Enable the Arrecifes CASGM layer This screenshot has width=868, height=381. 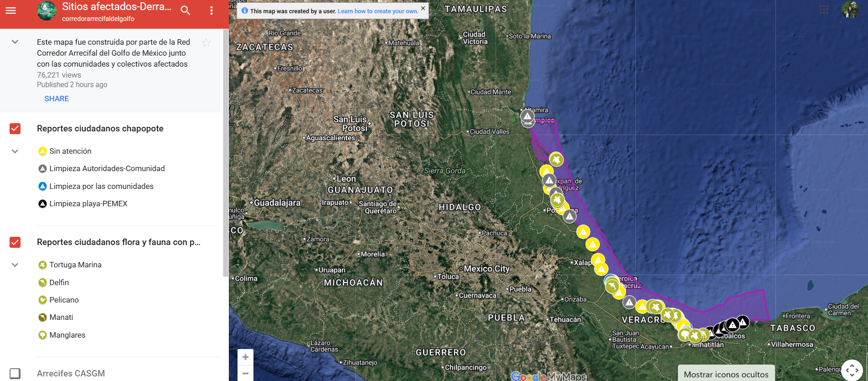coord(15,373)
